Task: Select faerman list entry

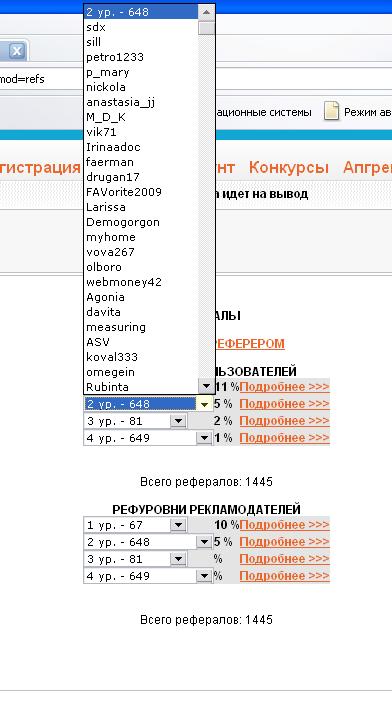Action: (x=141, y=162)
